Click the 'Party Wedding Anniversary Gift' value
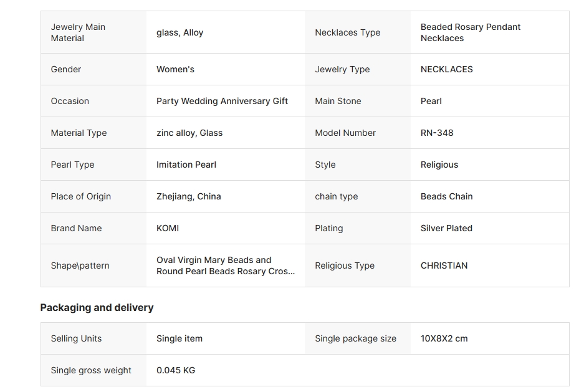 tap(222, 101)
